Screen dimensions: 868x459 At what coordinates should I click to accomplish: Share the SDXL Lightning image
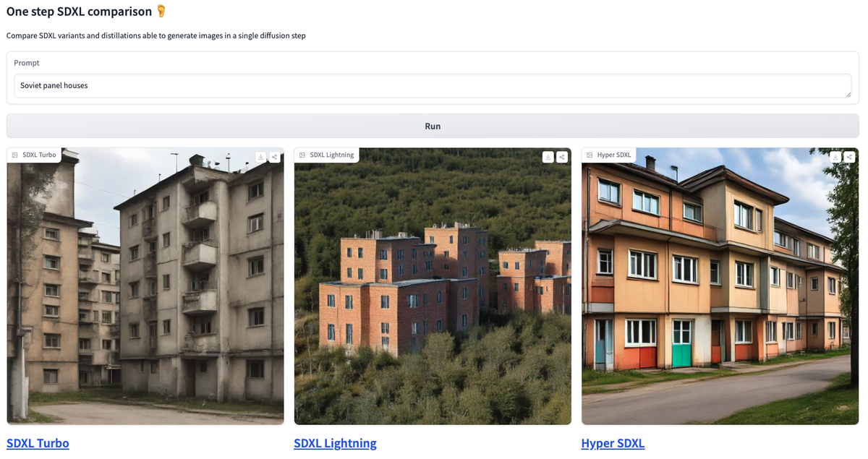tap(562, 157)
